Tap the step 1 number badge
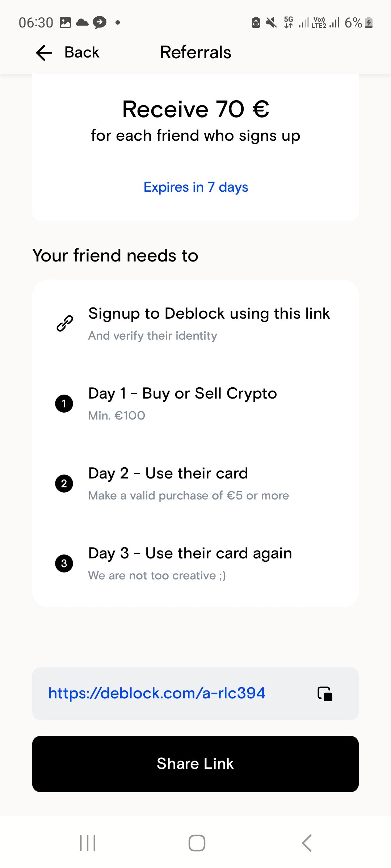This screenshot has width=391, height=868. 64,403
